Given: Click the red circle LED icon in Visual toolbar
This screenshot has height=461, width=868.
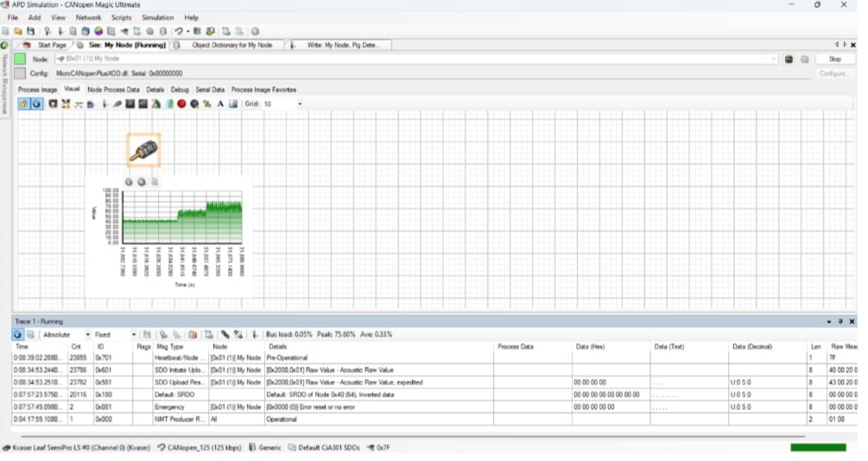Looking at the screenshot, I should point(181,104).
